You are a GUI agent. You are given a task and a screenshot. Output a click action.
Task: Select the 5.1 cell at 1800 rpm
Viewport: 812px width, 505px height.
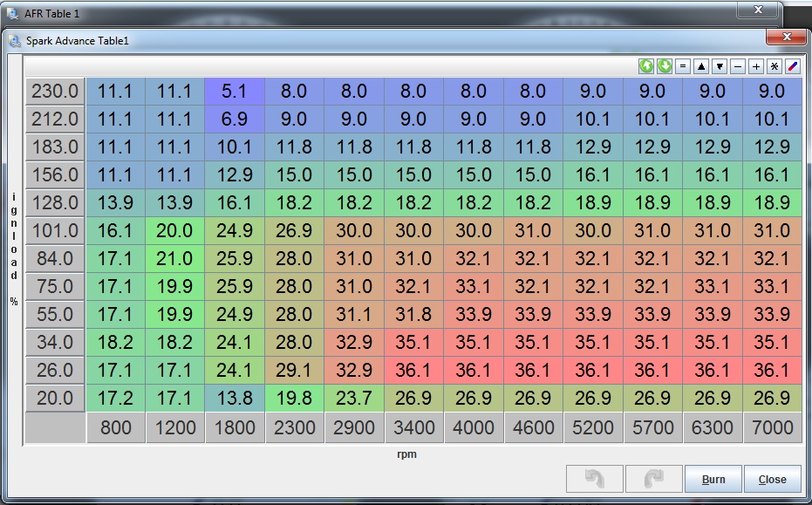pyautogui.click(x=235, y=91)
